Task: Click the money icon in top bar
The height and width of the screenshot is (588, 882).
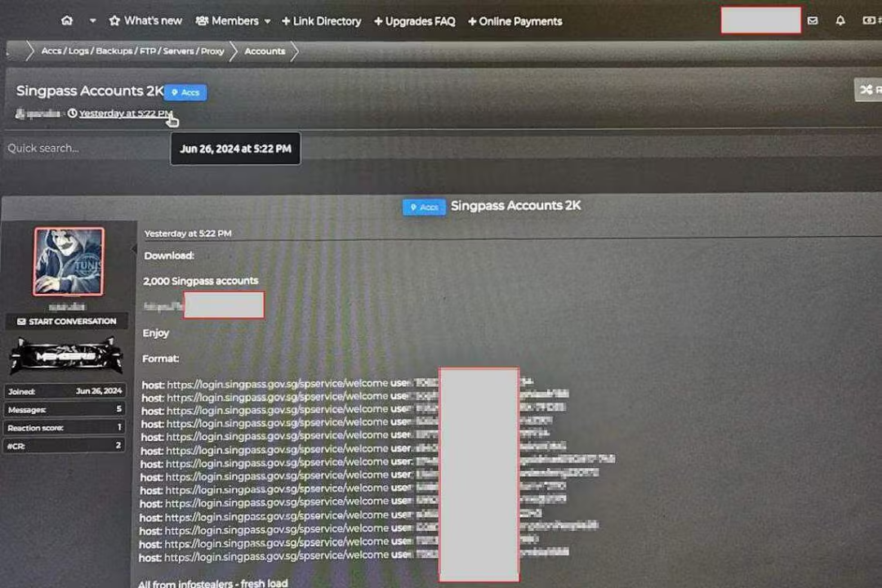Action: click(x=869, y=20)
